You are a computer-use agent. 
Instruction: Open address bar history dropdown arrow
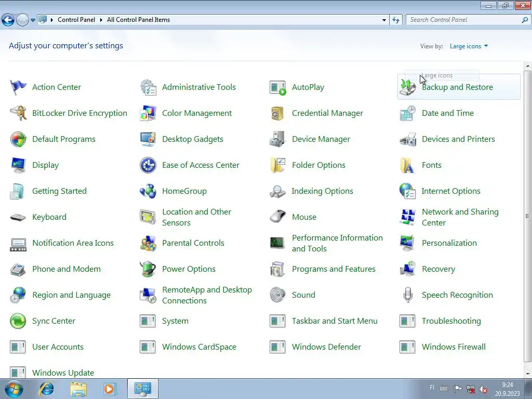(384, 20)
